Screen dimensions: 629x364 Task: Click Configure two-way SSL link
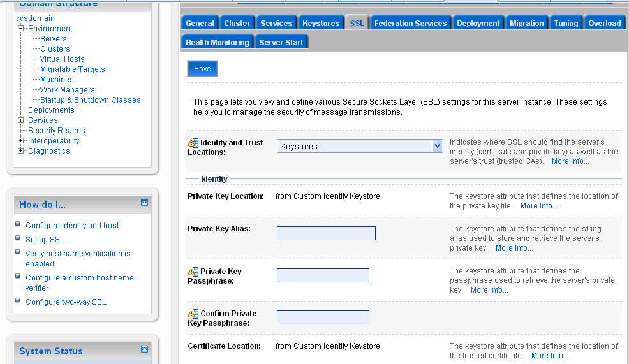(66, 302)
